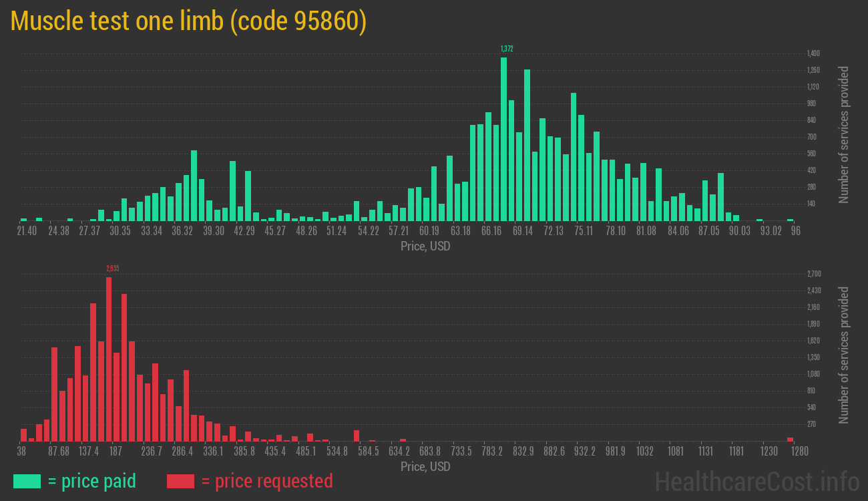The width and height of the screenshot is (868, 501).
Task: Click the 38 x-axis start label
Action: click(x=21, y=452)
